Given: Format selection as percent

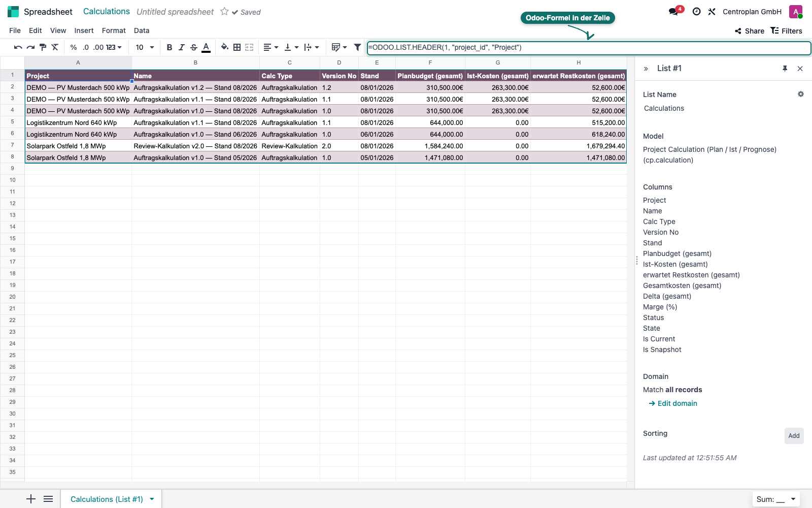Looking at the screenshot, I should click(74, 47).
